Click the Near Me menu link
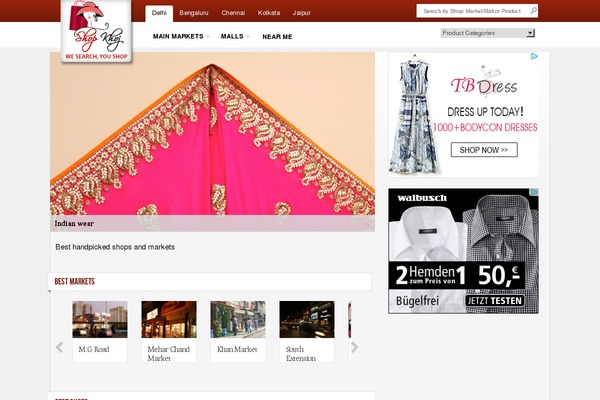The height and width of the screenshot is (400, 600). click(x=277, y=36)
